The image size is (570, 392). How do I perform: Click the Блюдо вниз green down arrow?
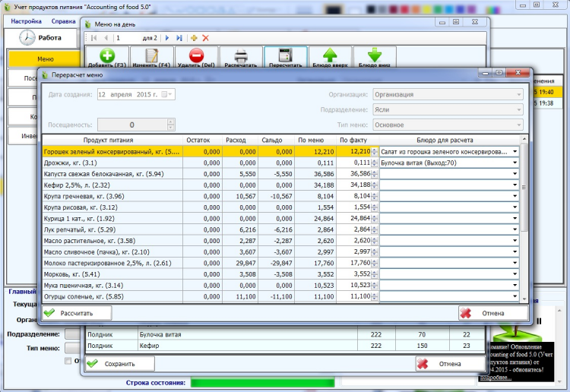click(x=375, y=56)
